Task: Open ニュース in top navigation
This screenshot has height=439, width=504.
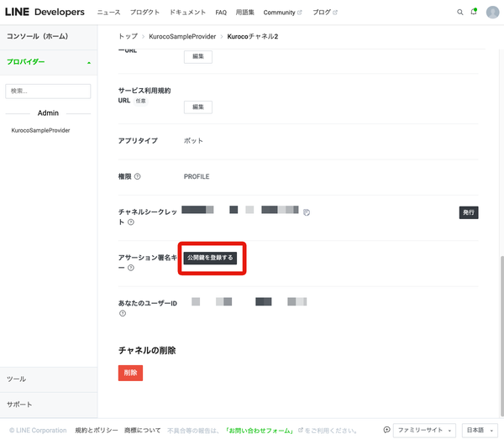Action: pyautogui.click(x=108, y=13)
